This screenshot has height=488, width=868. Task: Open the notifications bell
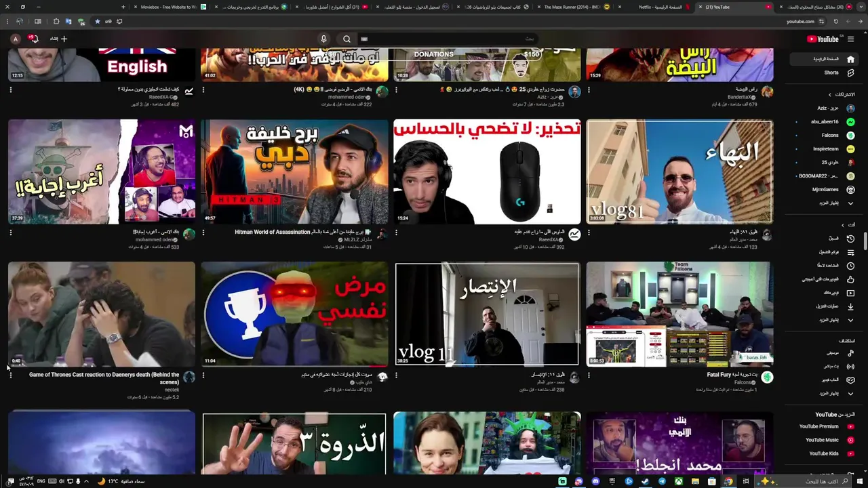pyautogui.click(x=33, y=39)
